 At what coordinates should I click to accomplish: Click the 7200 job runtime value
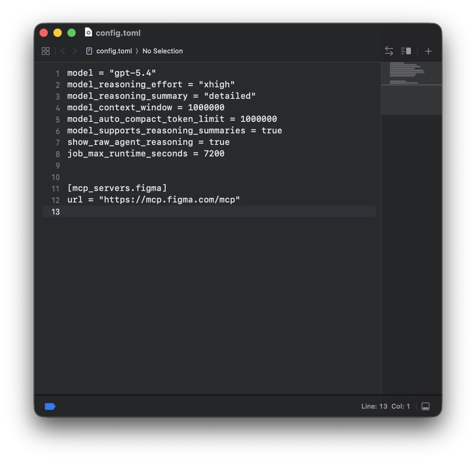click(x=214, y=153)
